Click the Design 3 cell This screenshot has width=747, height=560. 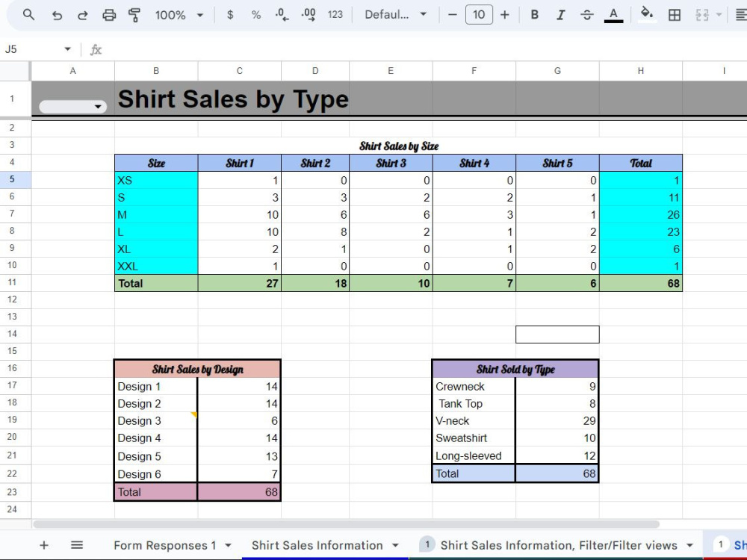(x=156, y=420)
